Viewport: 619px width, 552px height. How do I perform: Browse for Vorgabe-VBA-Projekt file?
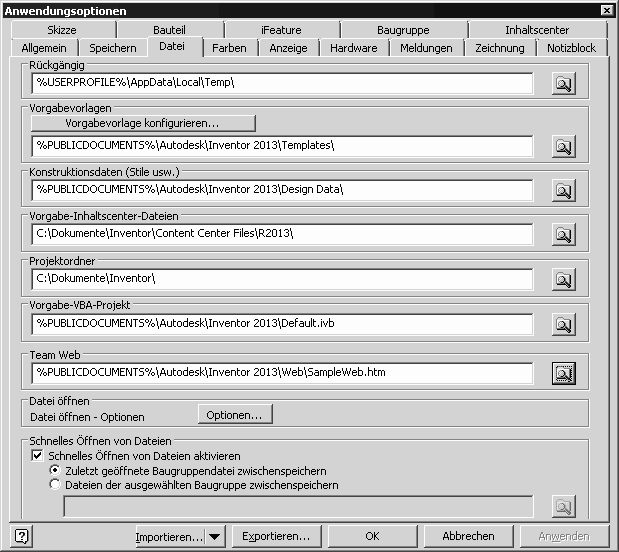pos(564,324)
